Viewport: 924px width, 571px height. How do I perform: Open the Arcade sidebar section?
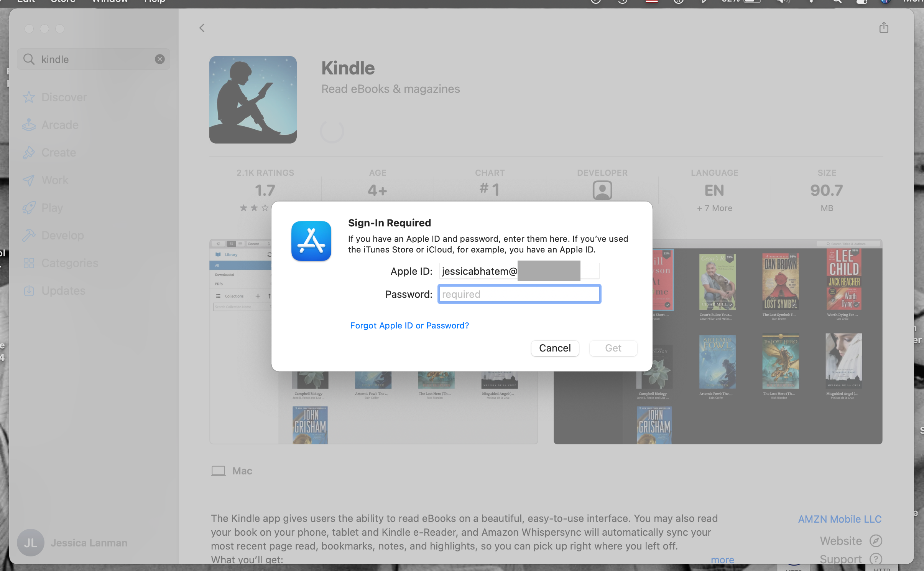tap(60, 125)
